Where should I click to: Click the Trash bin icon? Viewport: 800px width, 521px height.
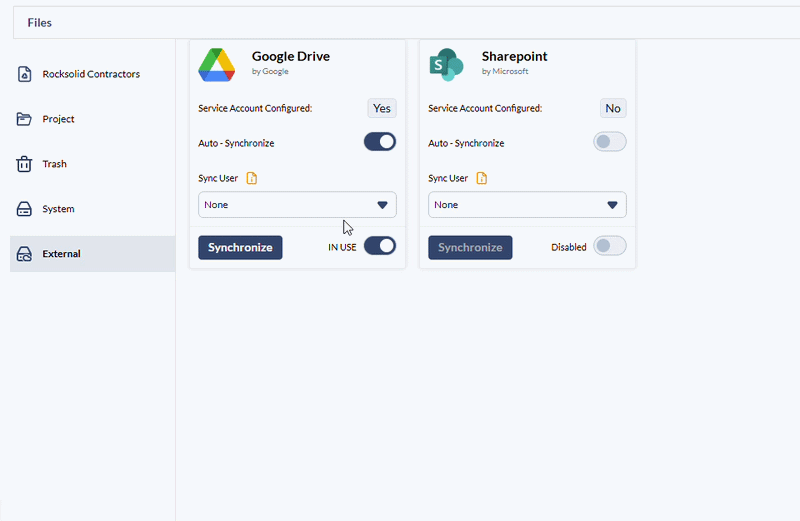point(25,164)
